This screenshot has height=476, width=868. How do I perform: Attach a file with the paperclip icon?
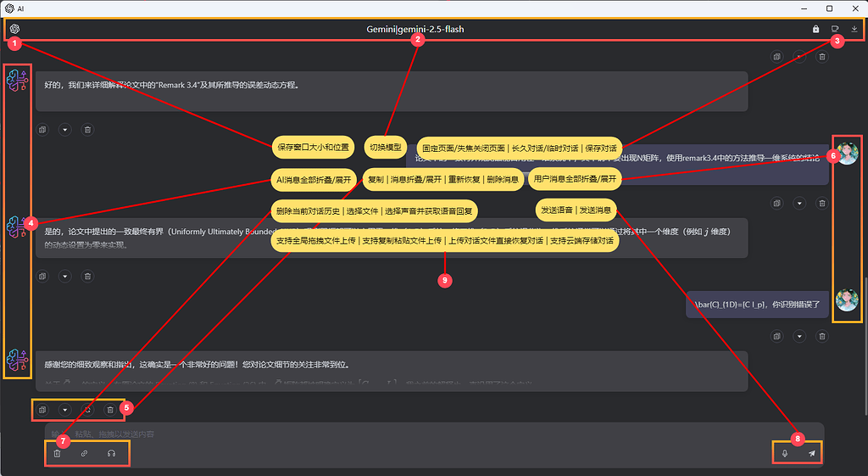84,453
